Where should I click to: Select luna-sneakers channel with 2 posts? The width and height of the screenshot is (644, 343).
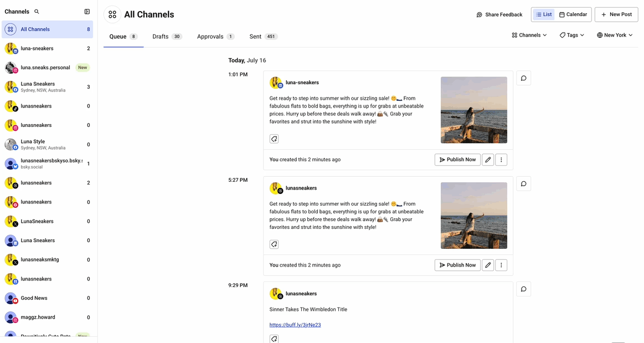tap(47, 48)
